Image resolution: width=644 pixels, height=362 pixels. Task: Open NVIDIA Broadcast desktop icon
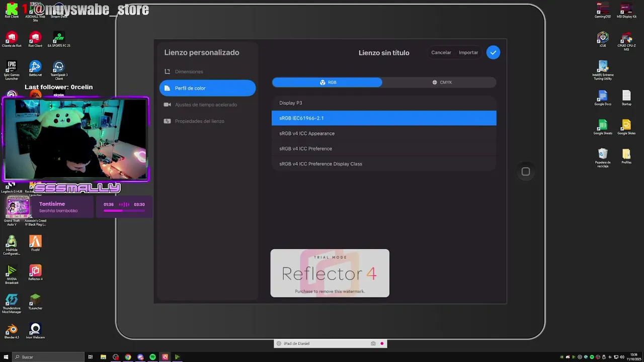(x=12, y=275)
